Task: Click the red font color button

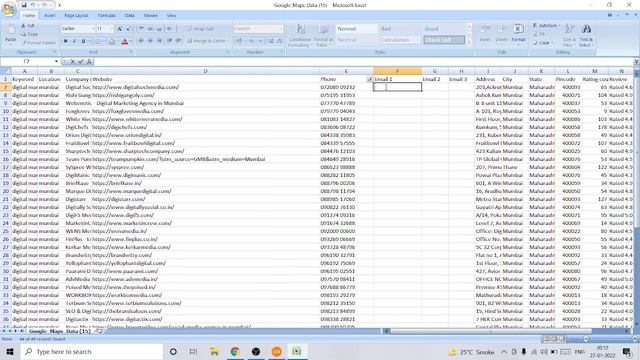Action: pos(124,41)
